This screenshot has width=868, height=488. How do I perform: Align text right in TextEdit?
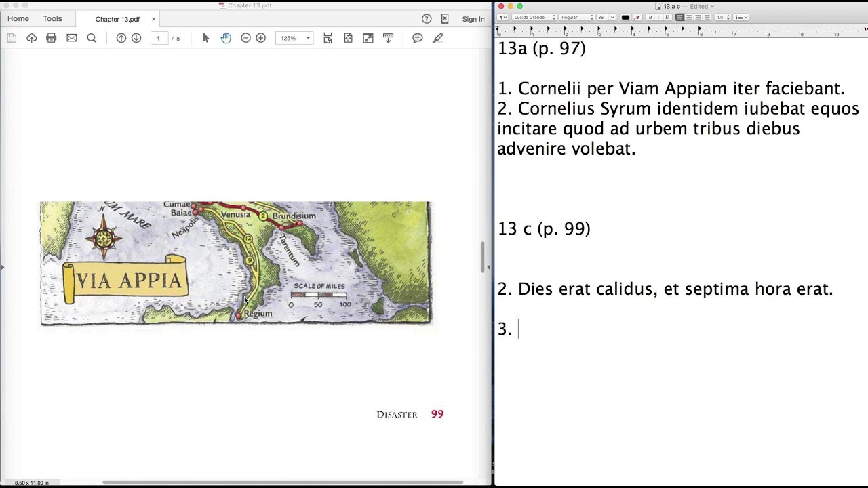point(698,17)
